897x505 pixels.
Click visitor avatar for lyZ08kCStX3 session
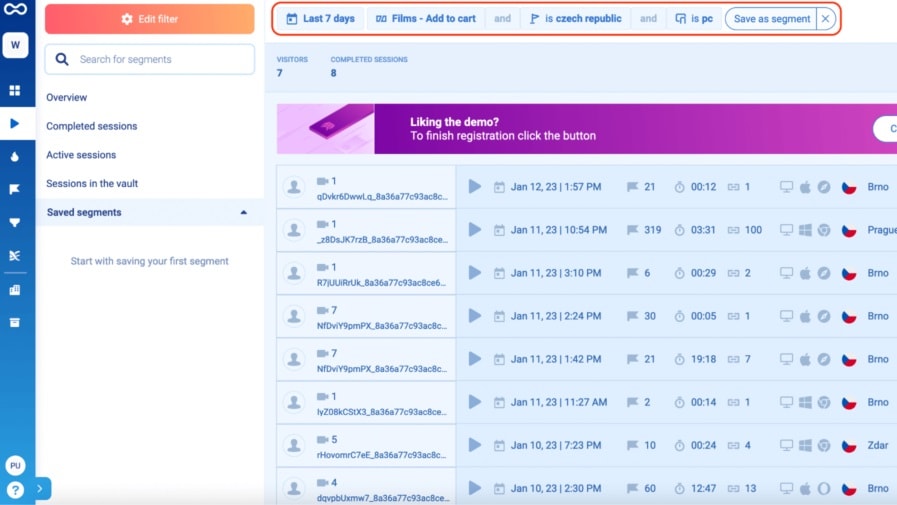(x=294, y=402)
